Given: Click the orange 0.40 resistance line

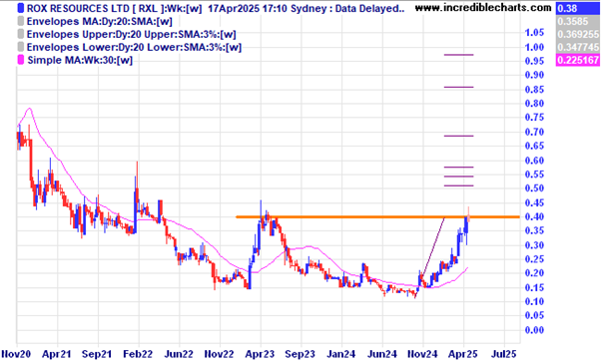Looking at the screenshot, I should pyautogui.click(x=377, y=217).
